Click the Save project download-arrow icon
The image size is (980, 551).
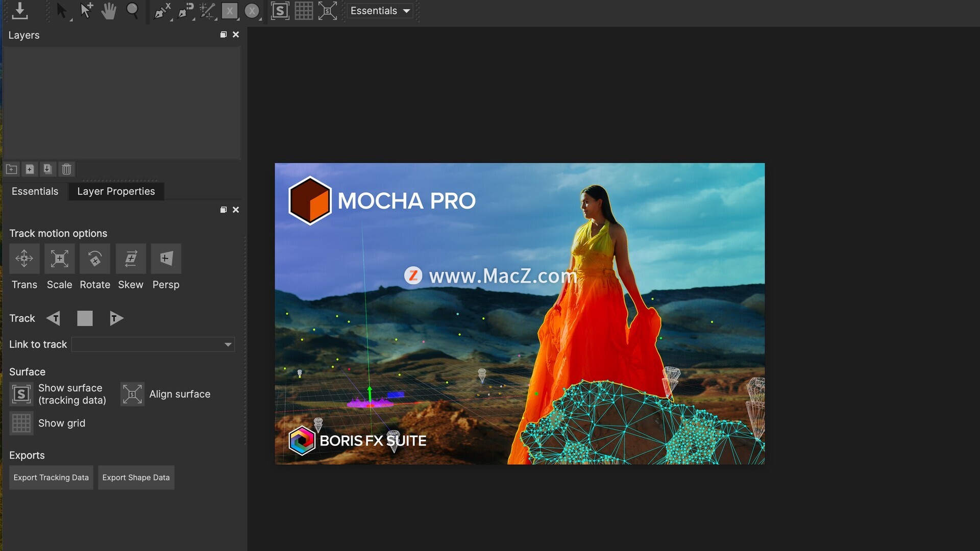click(20, 11)
